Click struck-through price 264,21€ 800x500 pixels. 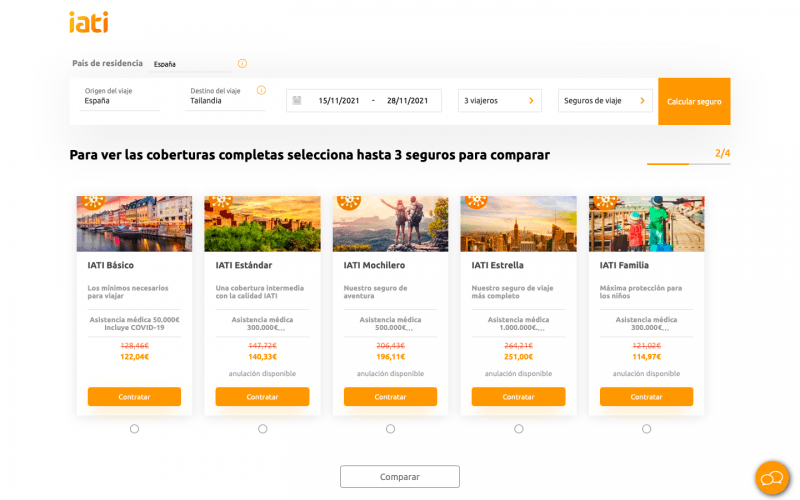point(518,345)
